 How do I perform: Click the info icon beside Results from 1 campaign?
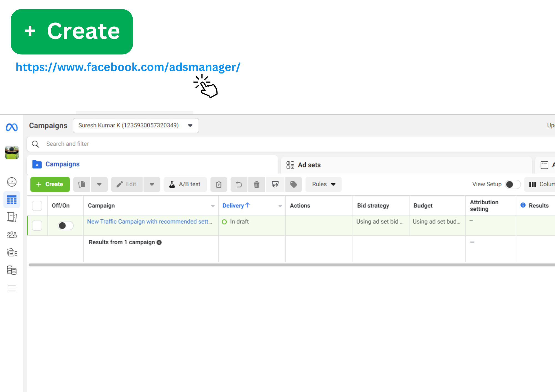click(x=159, y=242)
